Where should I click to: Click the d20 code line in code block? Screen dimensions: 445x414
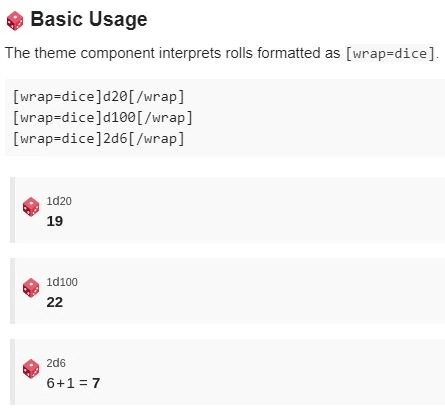(98, 97)
